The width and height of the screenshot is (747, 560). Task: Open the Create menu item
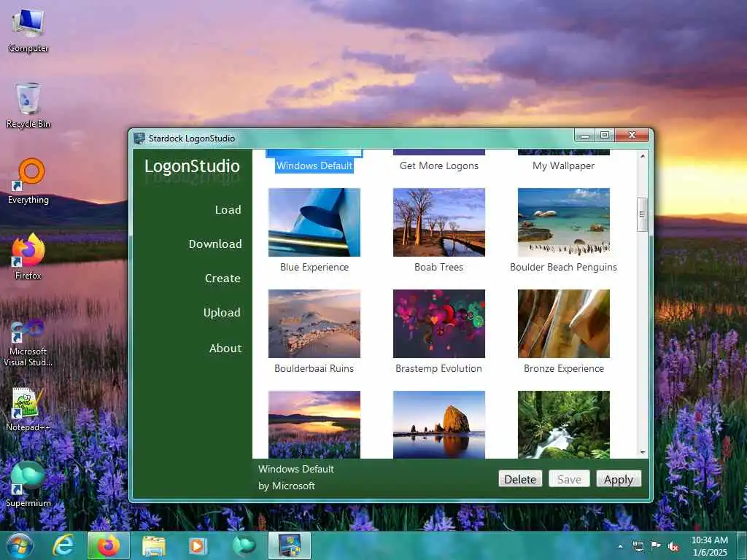click(222, 278)
